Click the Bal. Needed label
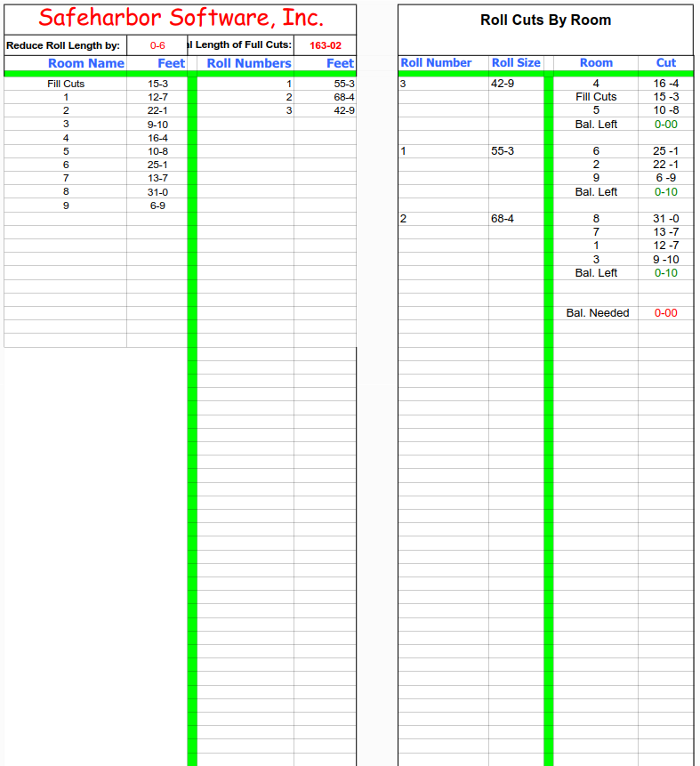 597,313
